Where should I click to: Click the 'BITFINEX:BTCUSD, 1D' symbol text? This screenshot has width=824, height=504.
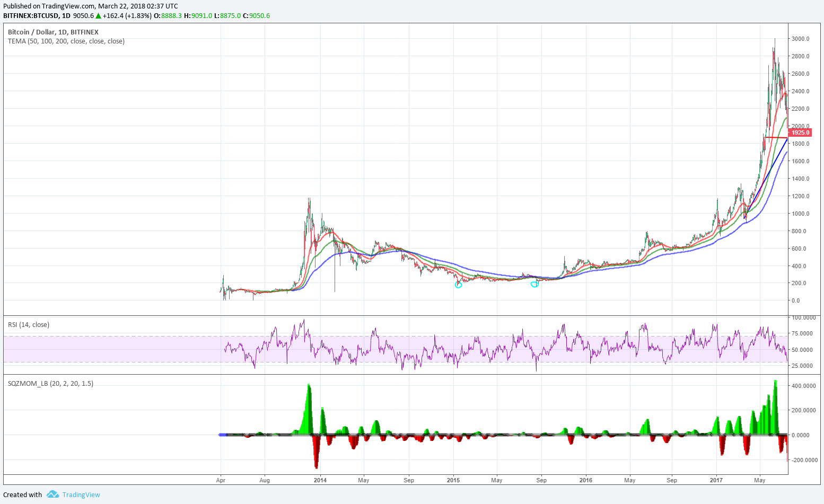point(37,15)
